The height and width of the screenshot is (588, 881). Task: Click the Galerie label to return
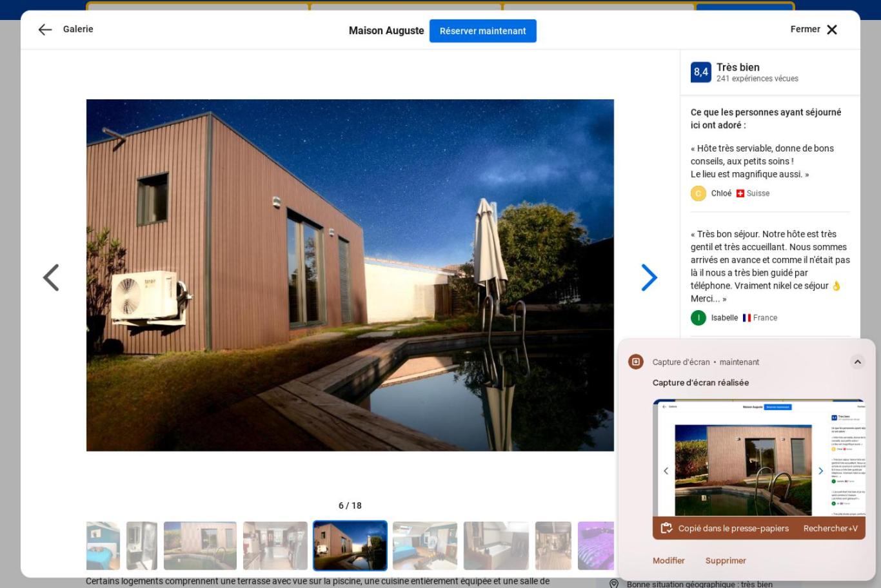click(x=78, y=29)
